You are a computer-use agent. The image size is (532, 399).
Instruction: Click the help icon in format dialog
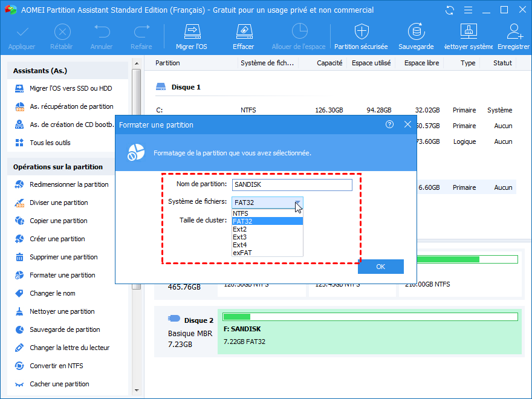pyautogui.click(x=389, y=125)
